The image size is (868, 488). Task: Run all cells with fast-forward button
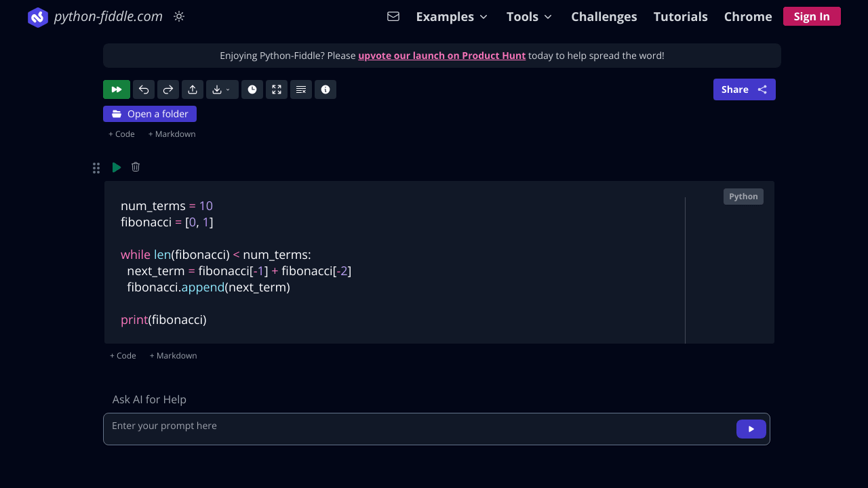(x=117, y=89)
